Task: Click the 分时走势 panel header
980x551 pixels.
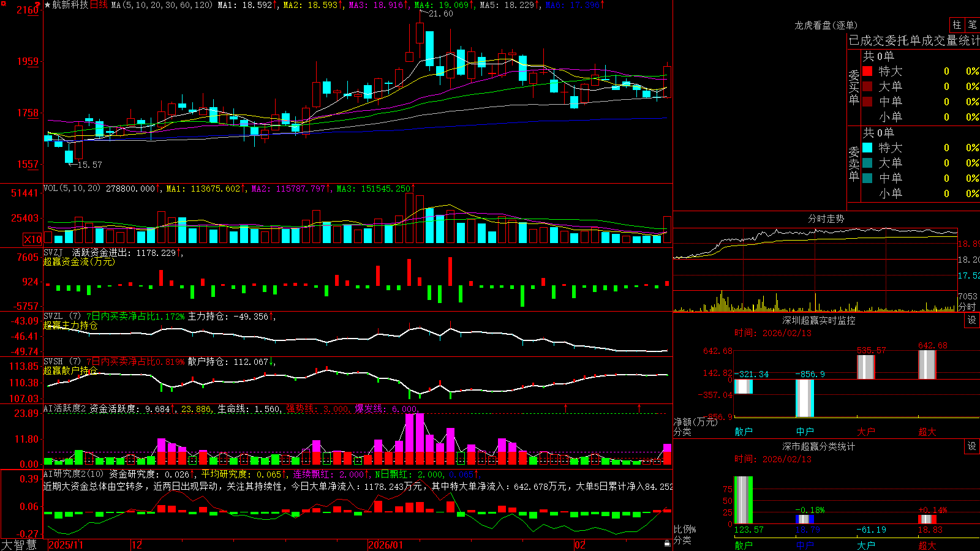Action: pos(826,219)
